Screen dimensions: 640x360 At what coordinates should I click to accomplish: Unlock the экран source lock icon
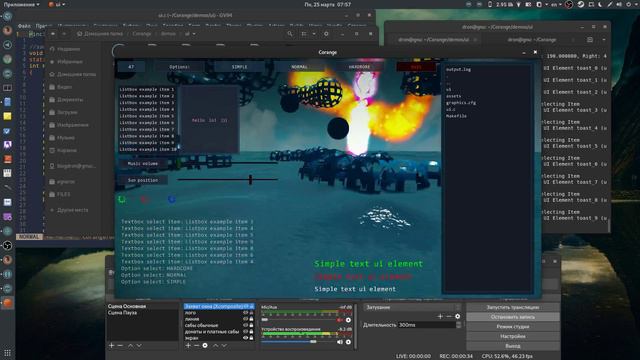pos(251,338)
